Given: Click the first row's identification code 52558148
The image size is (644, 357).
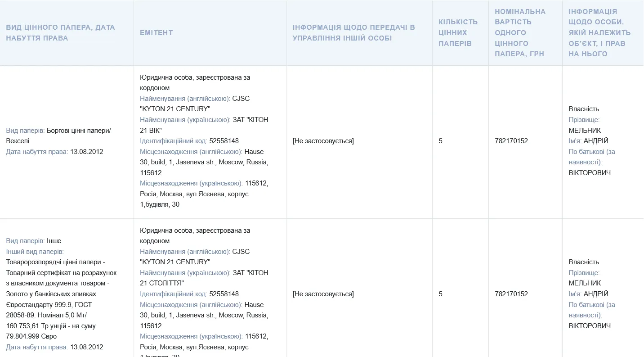Looking at the screenshot, I should (x=224, y=141).
